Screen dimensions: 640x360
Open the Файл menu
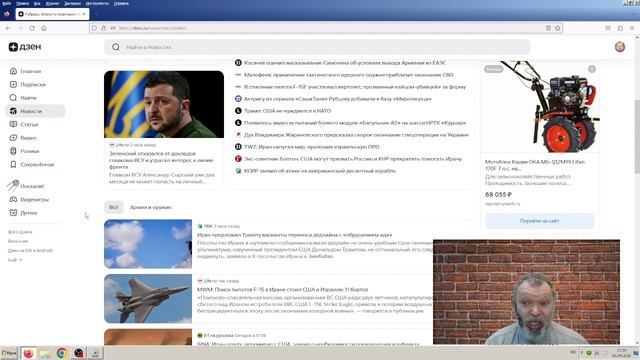click(x=7, y=3)
